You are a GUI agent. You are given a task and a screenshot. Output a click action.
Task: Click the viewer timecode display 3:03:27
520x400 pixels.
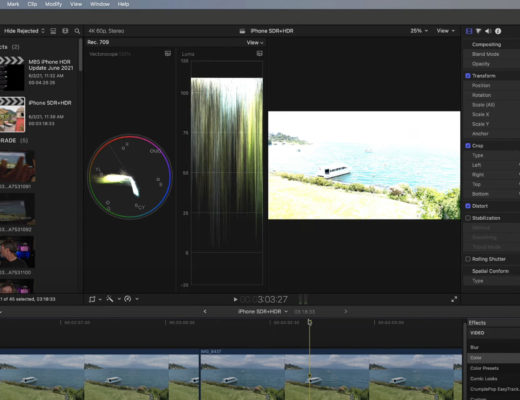[x=264, y=299]
